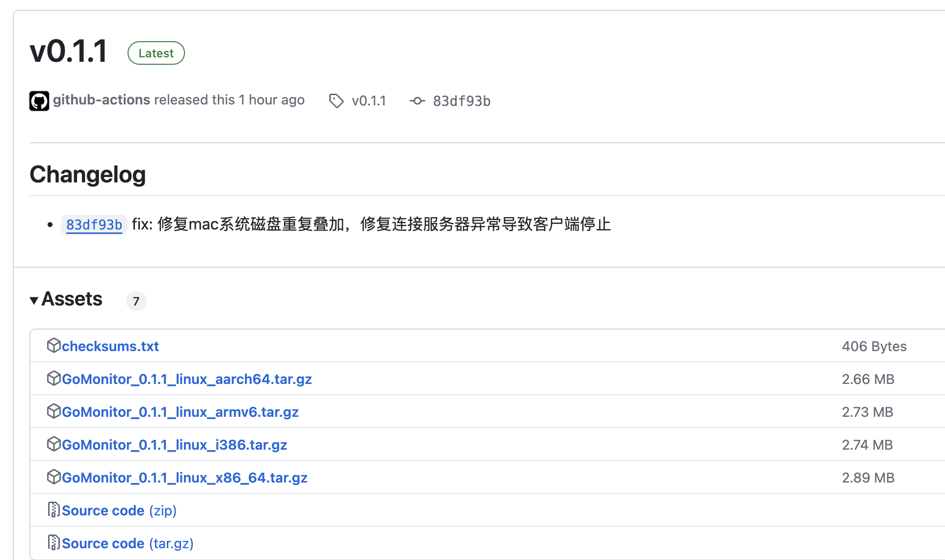Image resolution: width=945 pixels, height=560 pixels.
Task: Click the package icon for linux_i386 tarball
Action: 53,444
